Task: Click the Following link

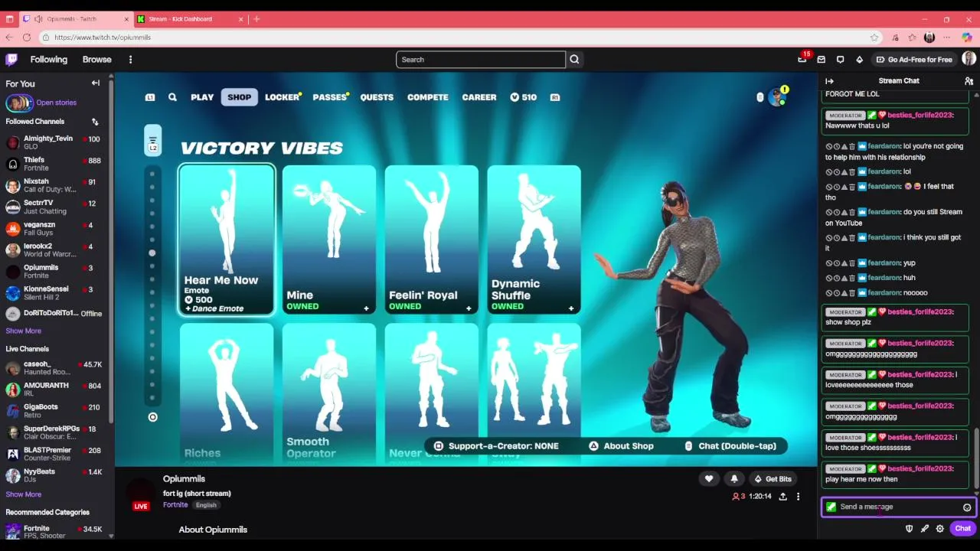Action: point(49,60)
